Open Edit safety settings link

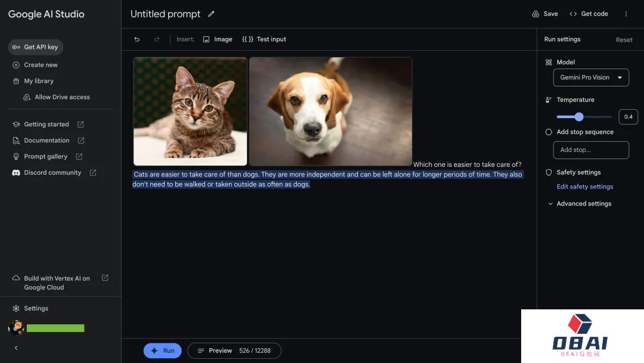(584, 187)
